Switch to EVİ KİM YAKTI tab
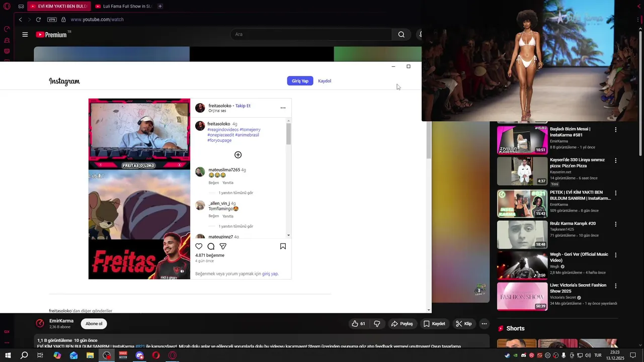The image size is (644, 362). pos(59,6)
